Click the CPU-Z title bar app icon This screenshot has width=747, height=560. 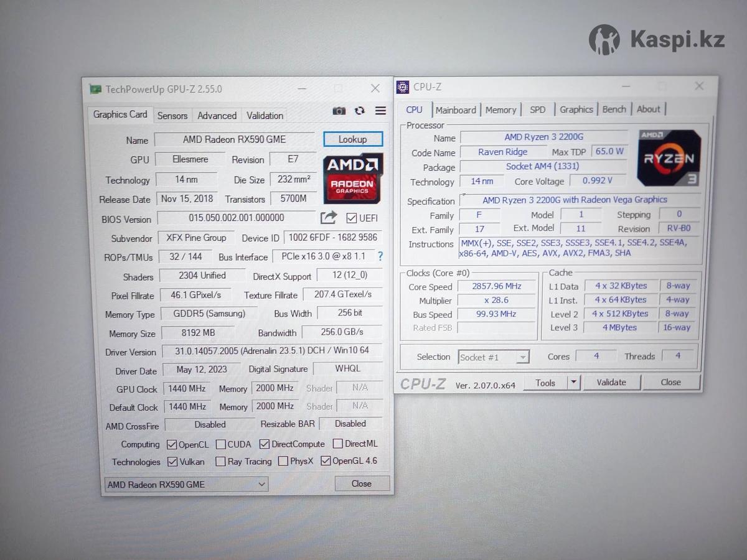(x=403, y=87)
